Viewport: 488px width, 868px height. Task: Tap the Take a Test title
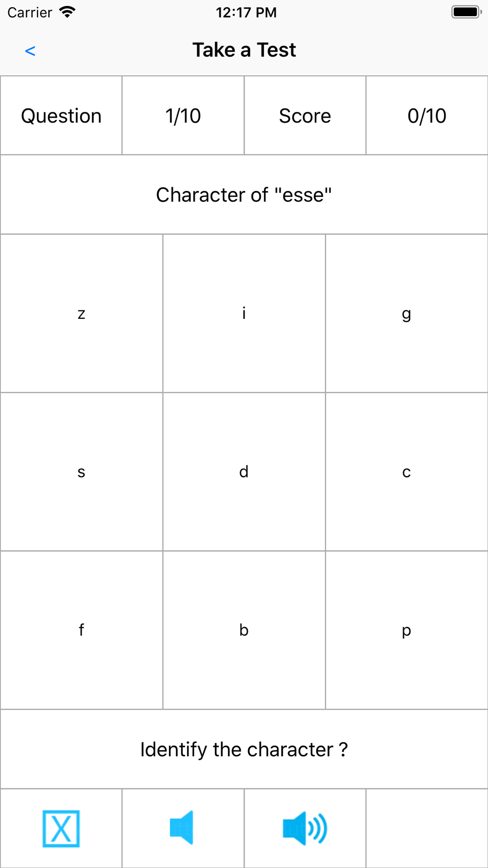point(244,50)
